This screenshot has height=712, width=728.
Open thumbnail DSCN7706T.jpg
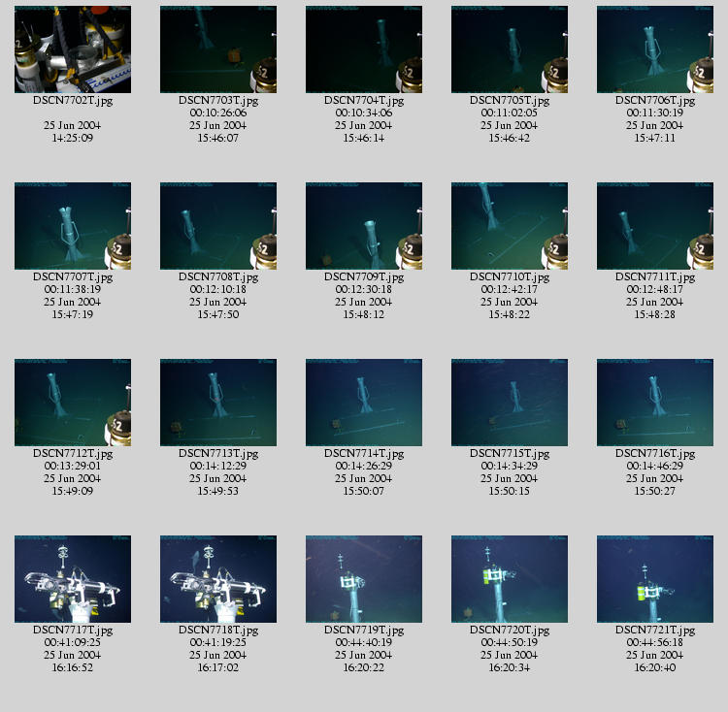655,49
